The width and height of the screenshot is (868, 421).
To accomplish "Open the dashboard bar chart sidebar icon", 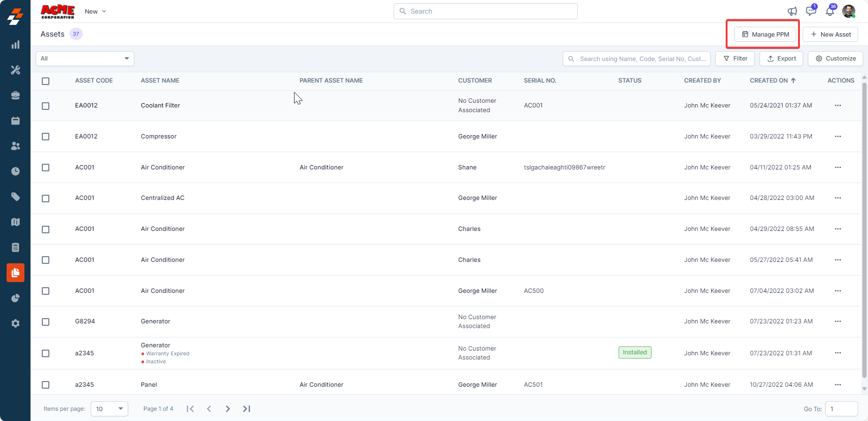I will click(x=15, y=45).
